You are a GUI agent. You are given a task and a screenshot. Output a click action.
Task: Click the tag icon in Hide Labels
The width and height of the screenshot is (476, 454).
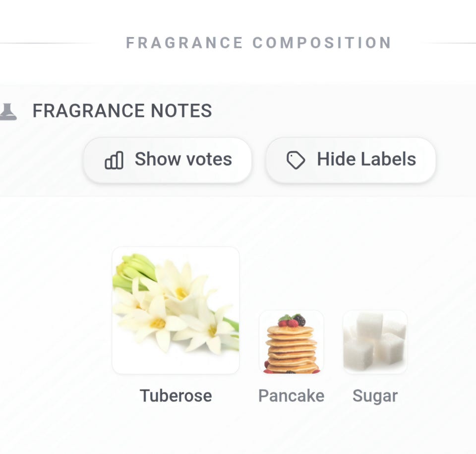pyautogui.click(x=296, y=160)
